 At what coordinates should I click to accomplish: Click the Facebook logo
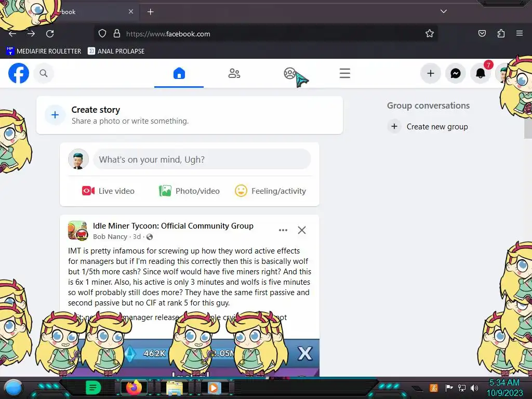pyautogui.click(x=19, y=73)
